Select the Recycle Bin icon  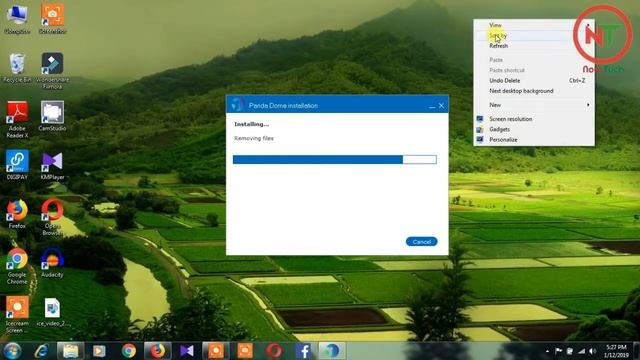pyautogui.click(x=17, y=68)
